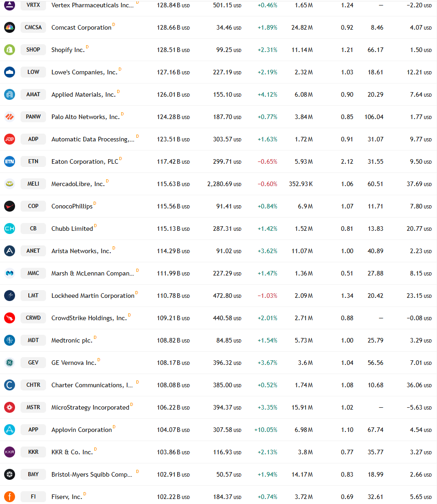
Task: Open the SHOP ticker badge
Action: (33, 50)
